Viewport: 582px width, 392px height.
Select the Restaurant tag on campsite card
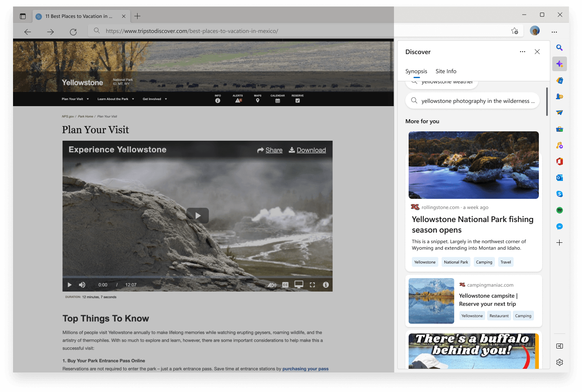coord(499,316)
